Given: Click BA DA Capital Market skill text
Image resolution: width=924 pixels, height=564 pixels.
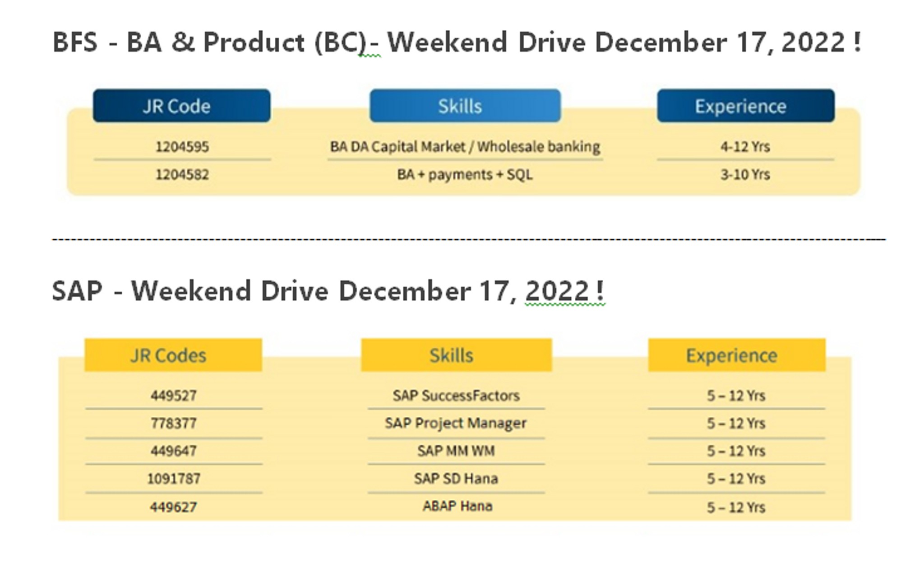Looking at the screenshot, I should [x=465, y=147].
